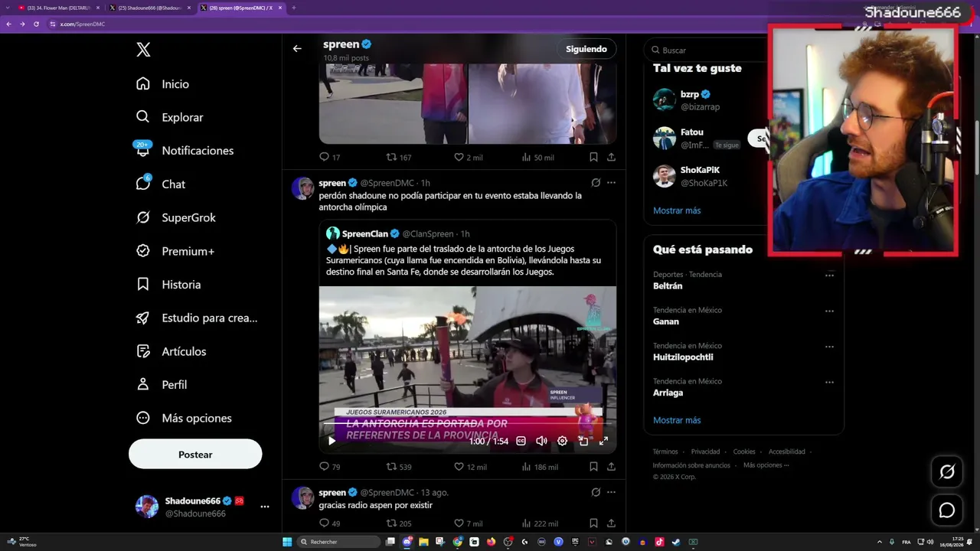Open Historia in the sidebar

pos(168,285)
